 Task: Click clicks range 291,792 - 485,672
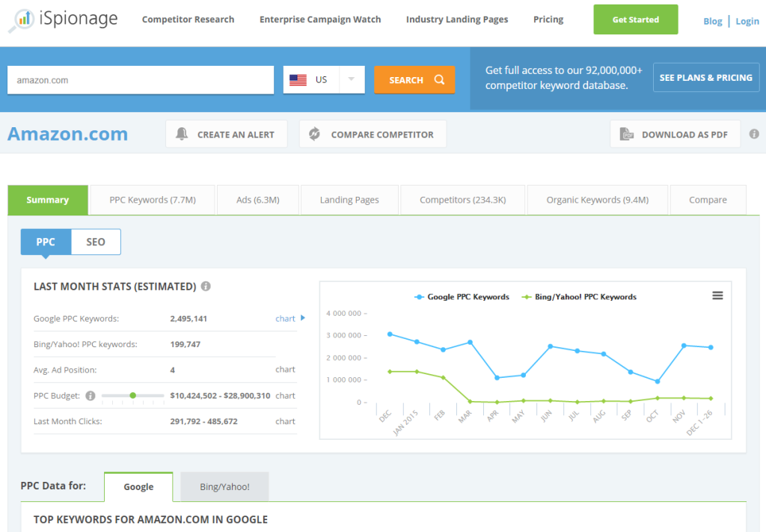point(203,421)
